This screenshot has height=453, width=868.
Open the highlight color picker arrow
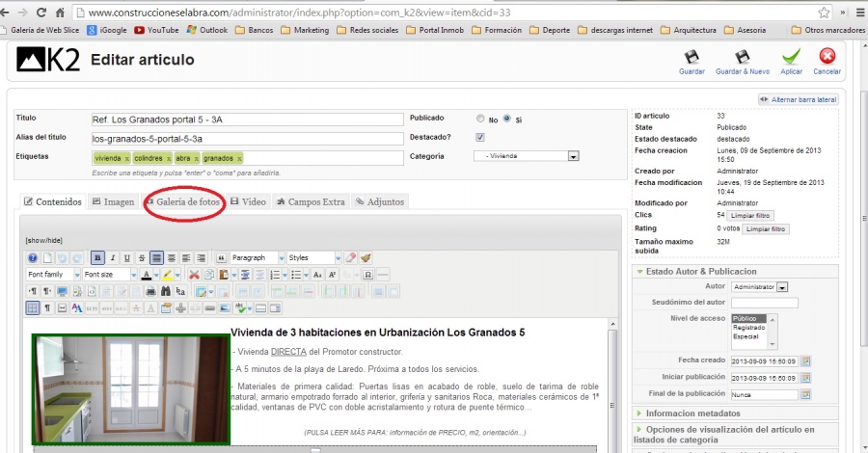tap(177, 275)
